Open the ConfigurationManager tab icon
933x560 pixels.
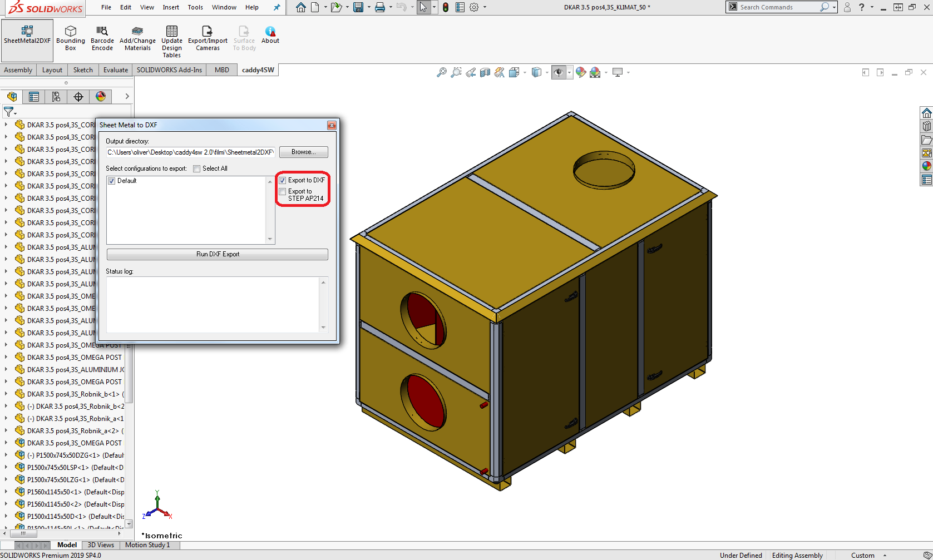(x=56, y=97)
